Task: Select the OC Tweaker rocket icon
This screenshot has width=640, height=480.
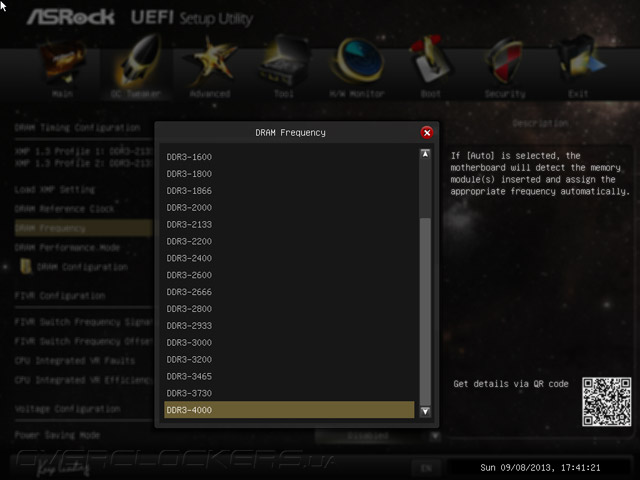Action: point(138,60)
